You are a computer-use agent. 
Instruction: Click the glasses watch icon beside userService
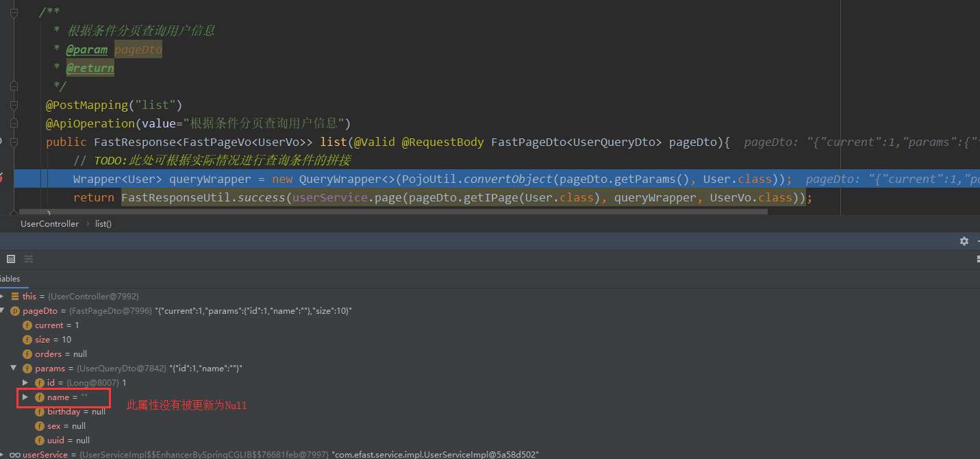point(14,455)
